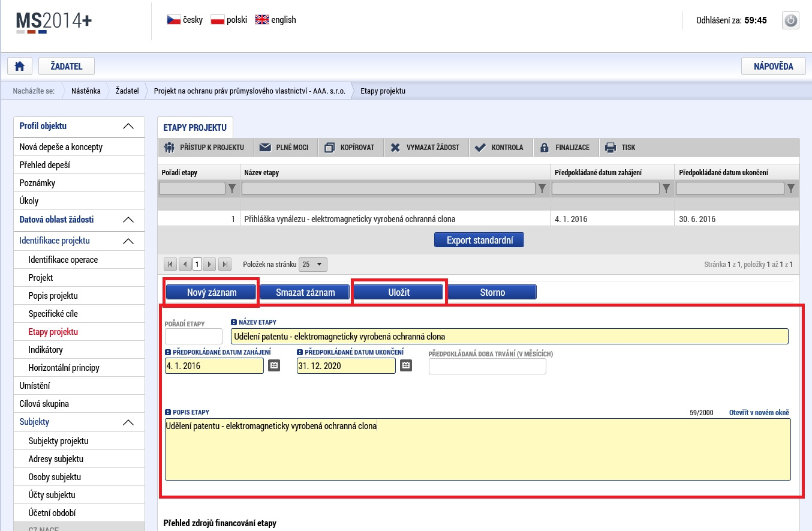Viewport: 812px width, 531px height.
Task: Open Účty subjektu in sidebar
Action: [x=79, y=495]
